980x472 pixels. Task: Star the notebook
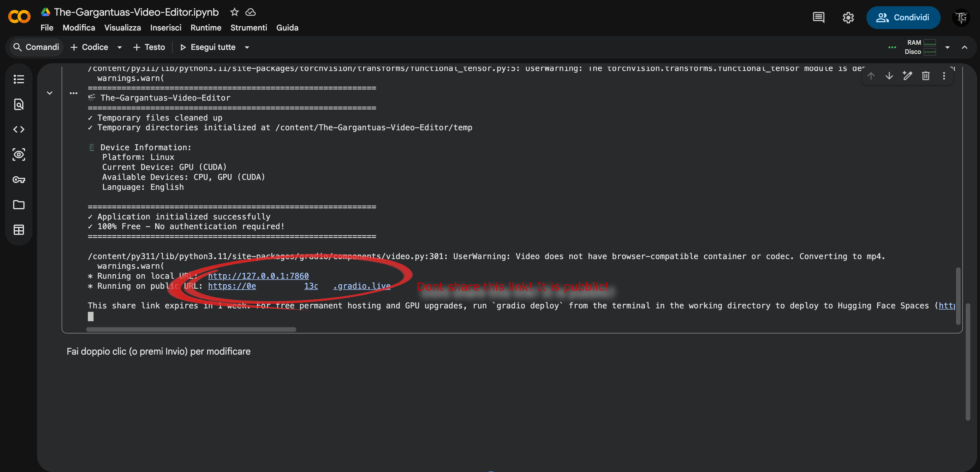point(234,12)
